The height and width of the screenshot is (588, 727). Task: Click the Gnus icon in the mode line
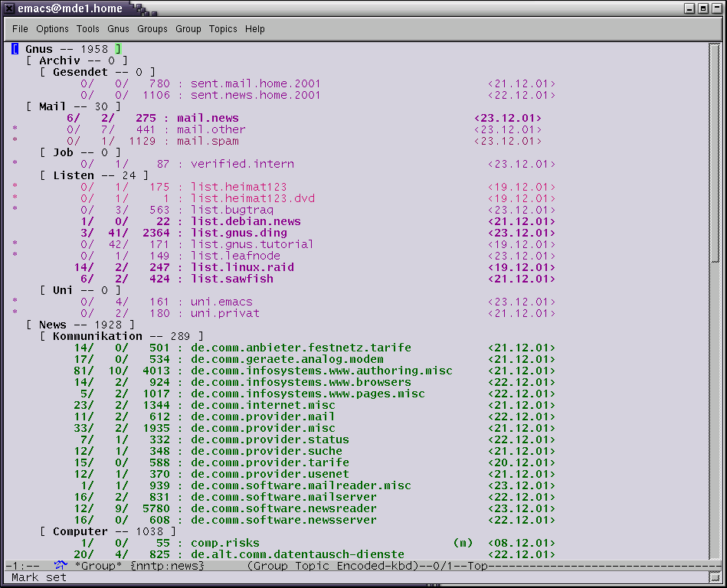61,565
